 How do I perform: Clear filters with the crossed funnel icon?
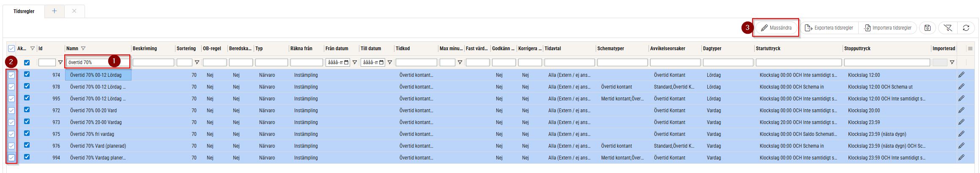tap(947, 28)
